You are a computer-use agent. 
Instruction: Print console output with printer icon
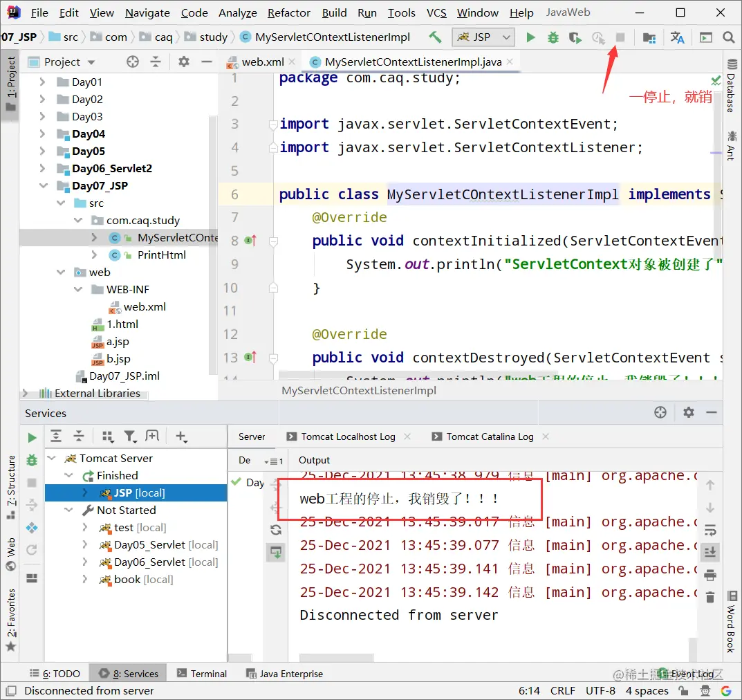click(x=709, y=575)
